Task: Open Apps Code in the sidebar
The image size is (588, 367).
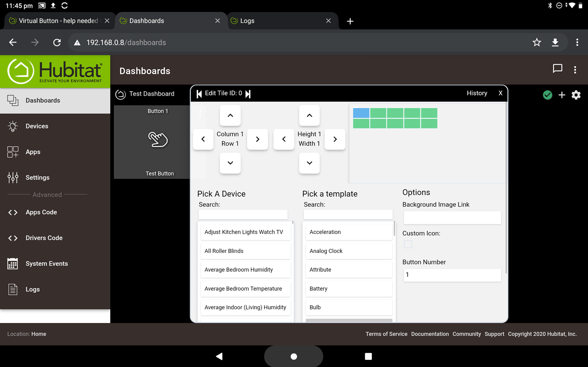Action: pos(55,212)
